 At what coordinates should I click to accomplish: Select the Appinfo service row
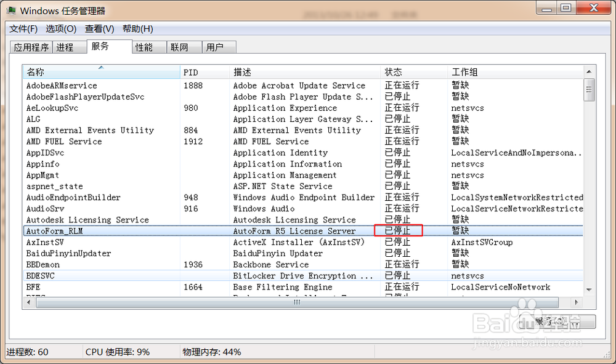(x=303, y=164)
